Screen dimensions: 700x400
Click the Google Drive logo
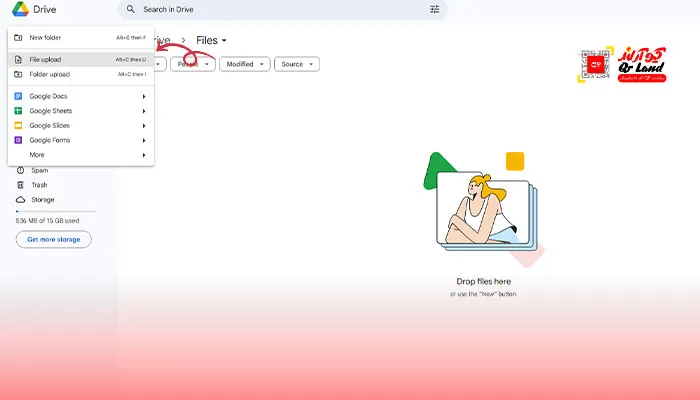coord(19,10)
